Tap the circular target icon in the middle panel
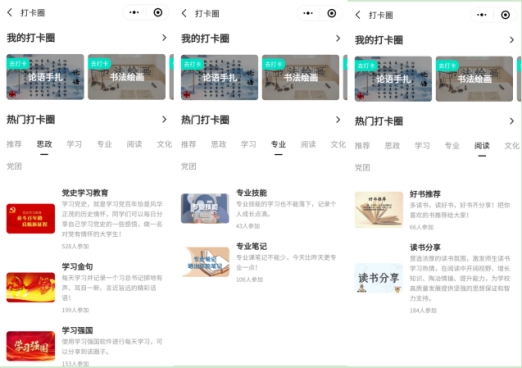 (x=332, y=13)
